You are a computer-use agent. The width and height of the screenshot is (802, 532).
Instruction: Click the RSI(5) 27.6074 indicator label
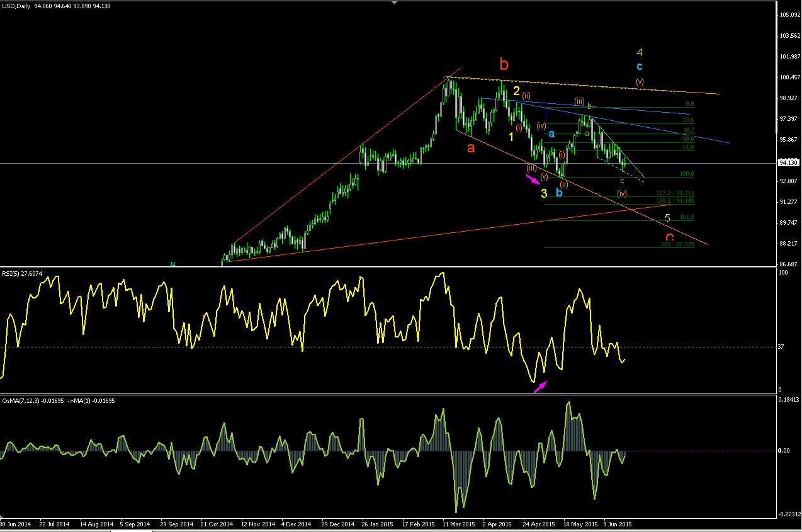(22, 274)
